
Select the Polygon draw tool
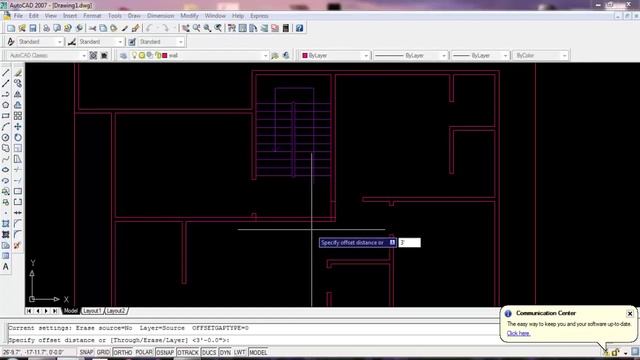click(6, 105)
